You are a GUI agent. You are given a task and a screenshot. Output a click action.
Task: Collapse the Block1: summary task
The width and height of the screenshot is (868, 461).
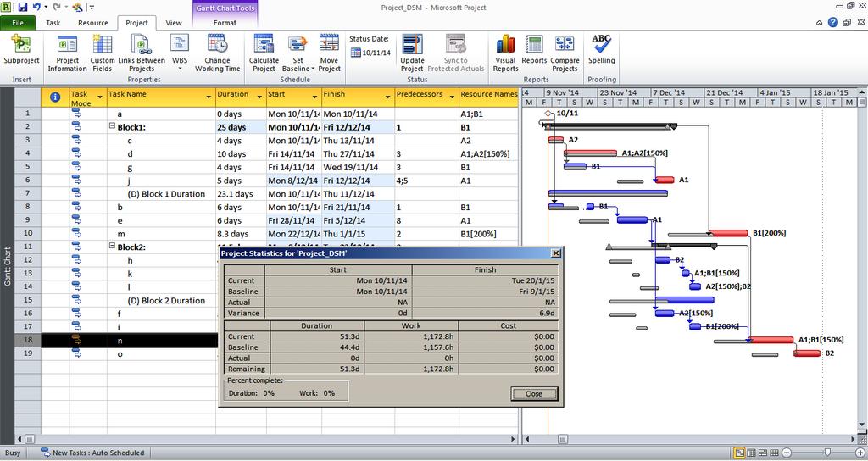click(112, 126)
